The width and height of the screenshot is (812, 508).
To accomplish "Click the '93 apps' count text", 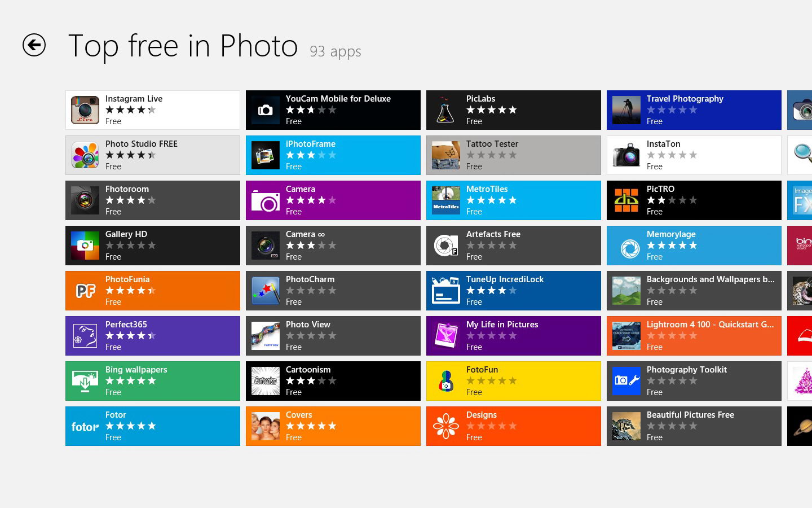I will pos(335,51).
